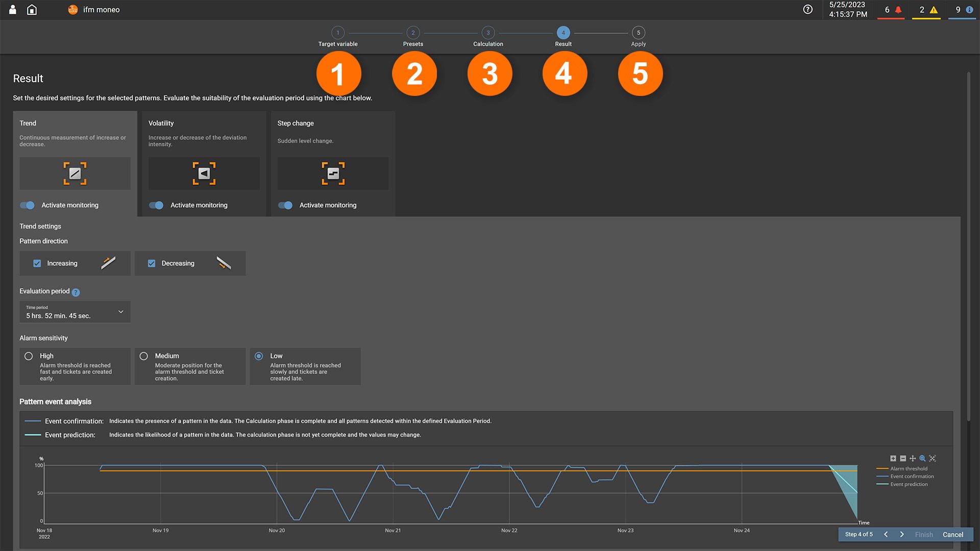Select High alarm sensitivity

[28, 356]
